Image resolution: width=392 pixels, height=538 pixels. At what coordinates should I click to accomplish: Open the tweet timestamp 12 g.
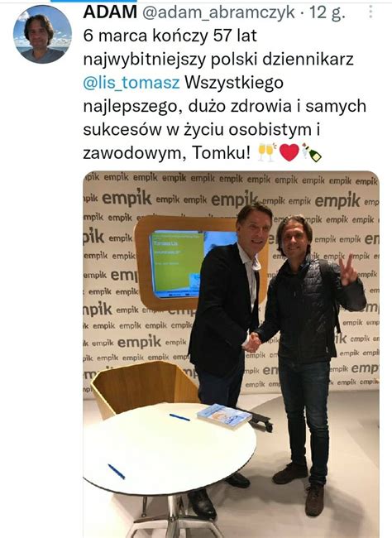coord(327,13)
